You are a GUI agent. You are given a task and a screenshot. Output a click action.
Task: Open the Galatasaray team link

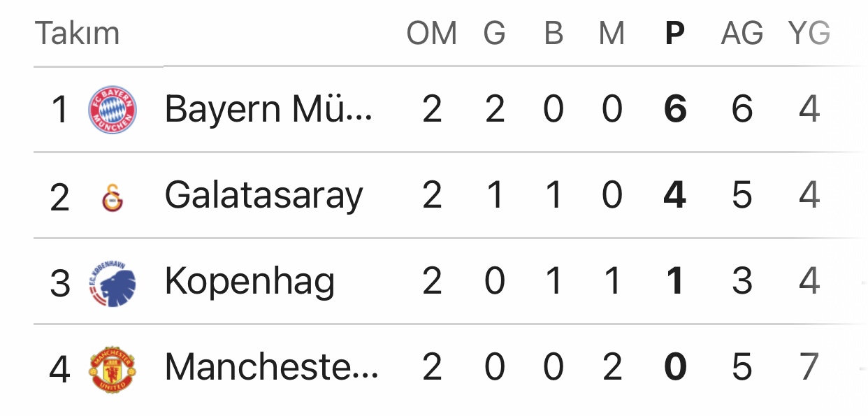263,196
